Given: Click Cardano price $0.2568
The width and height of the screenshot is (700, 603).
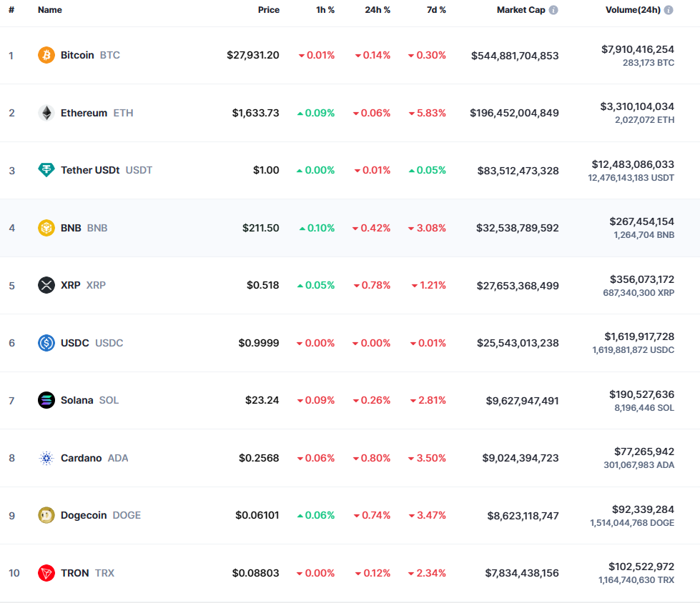Looking at the screenshot, I should [259, 458].
